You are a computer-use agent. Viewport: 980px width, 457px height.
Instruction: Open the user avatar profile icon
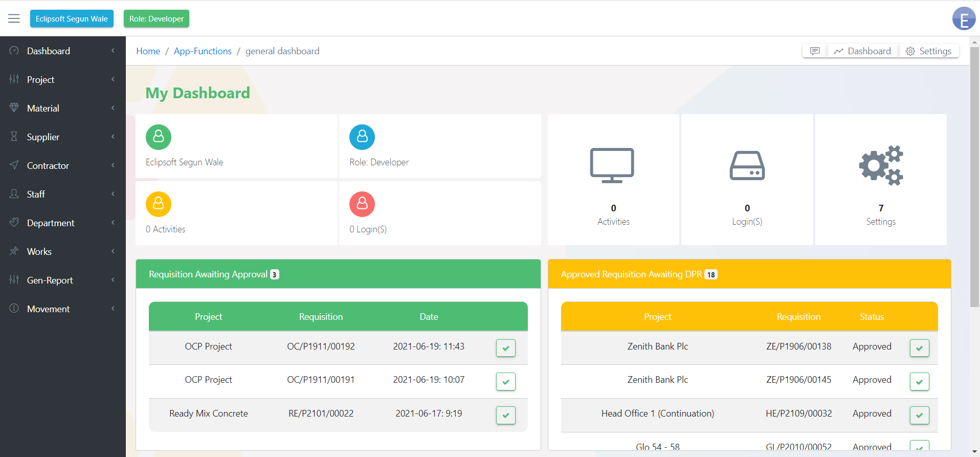964,19
